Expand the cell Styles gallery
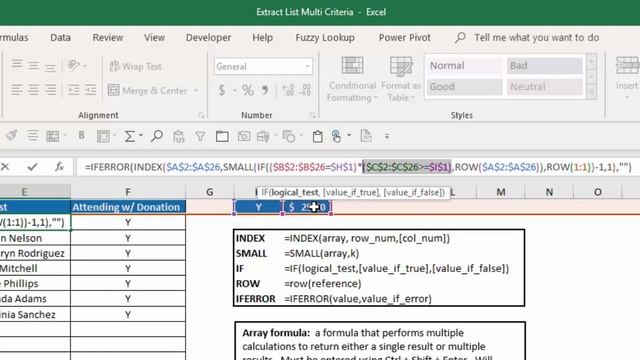Image resolution: width=640 pixels, height=360 pixels. coord(591,93)
